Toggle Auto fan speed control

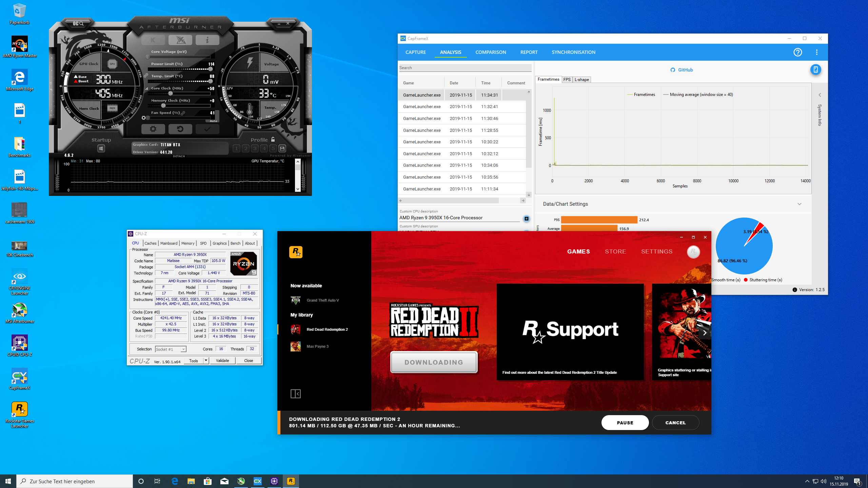213,121
